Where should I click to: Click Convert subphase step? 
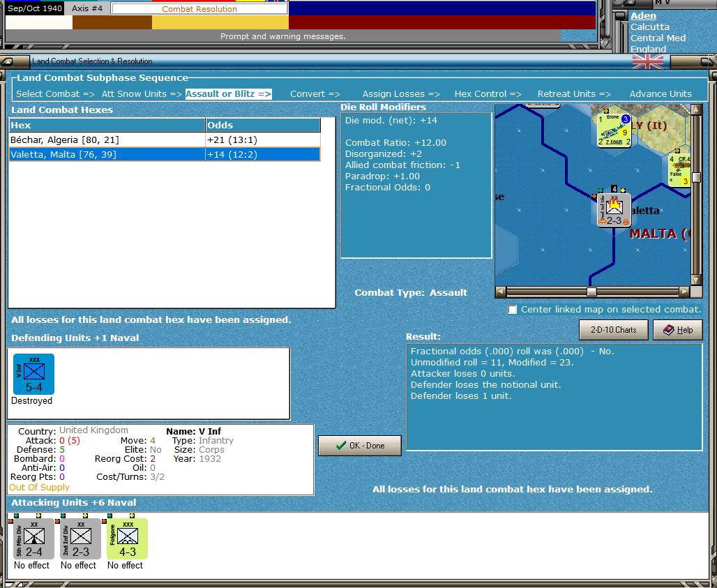pos(315,93)
